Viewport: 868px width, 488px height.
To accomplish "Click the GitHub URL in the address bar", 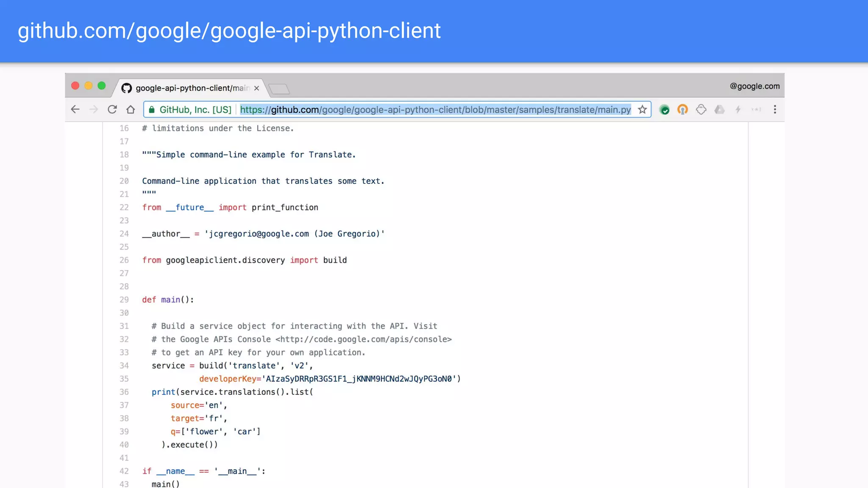I will (x=435, y=110).
